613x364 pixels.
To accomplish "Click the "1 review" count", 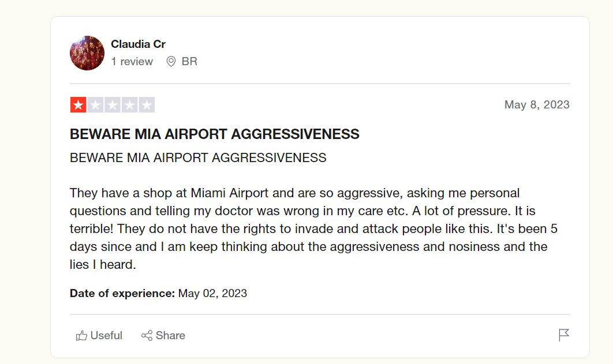I will point(132,62).
